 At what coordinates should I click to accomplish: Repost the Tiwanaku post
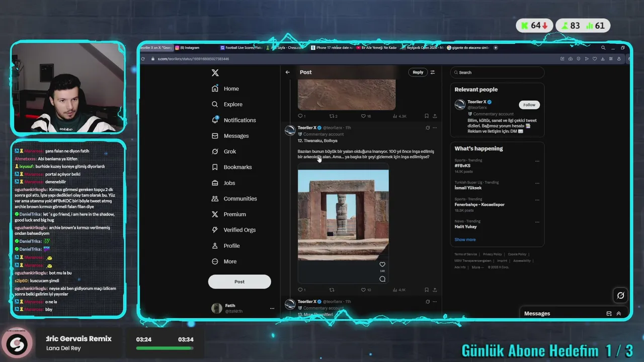pos(332,290)
